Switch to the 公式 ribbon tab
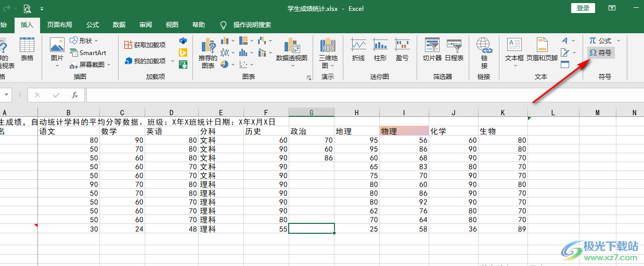 (93, 25)
